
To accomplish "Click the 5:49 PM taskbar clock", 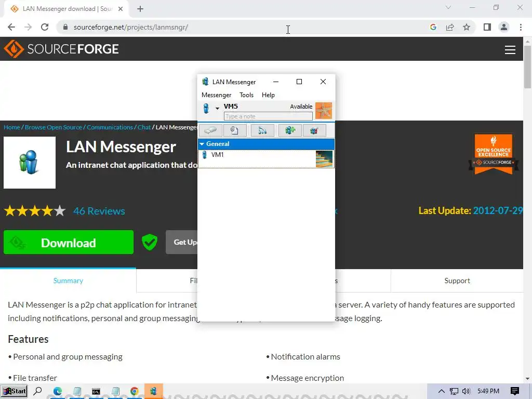I will tap(488, 391).
